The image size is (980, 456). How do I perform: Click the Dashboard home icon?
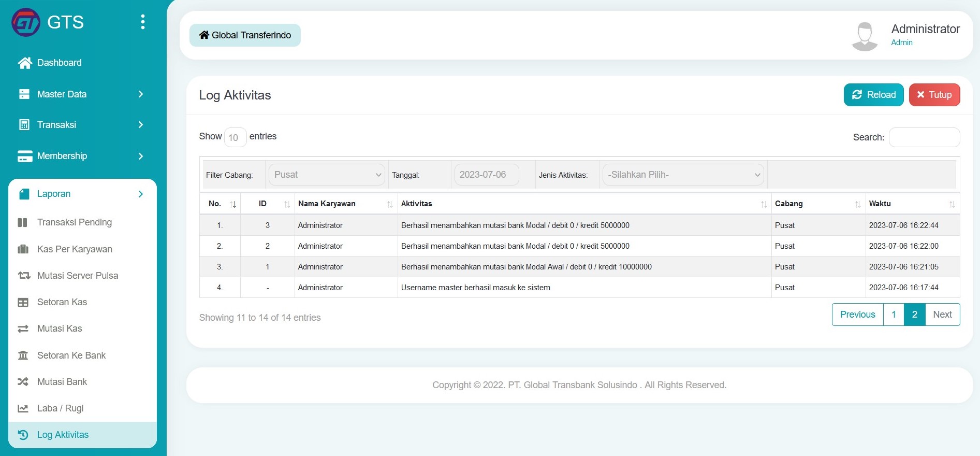coord(24,63)
